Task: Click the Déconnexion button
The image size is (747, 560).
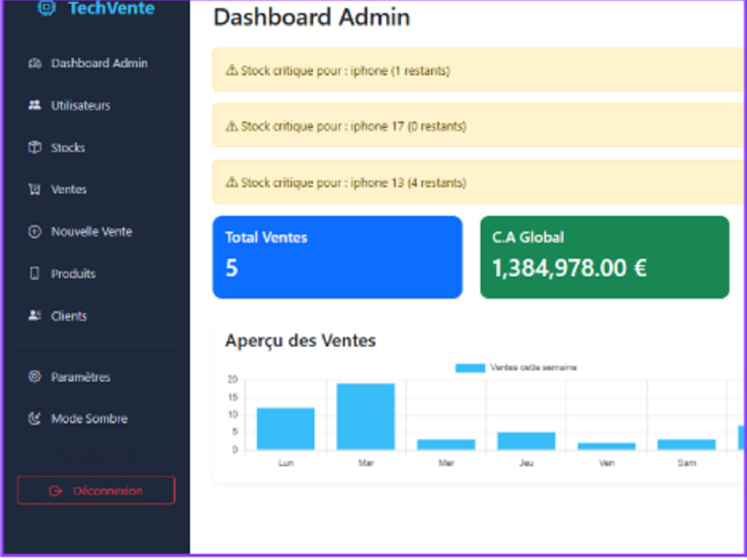Action: click(x=96, y=491)
